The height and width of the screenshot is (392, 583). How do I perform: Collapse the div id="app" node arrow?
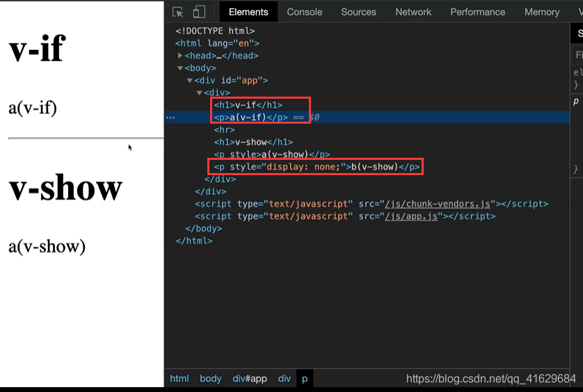click(190, 80)
